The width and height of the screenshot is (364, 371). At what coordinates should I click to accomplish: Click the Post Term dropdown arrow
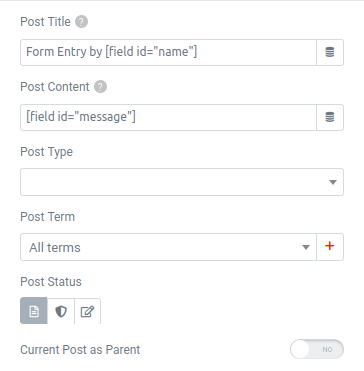point(306,247)
